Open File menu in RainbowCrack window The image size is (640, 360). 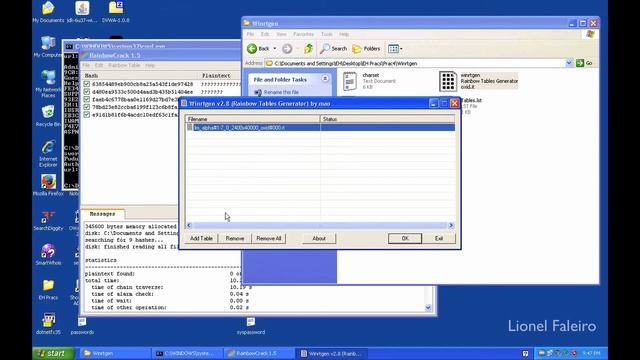coord(86,65)
